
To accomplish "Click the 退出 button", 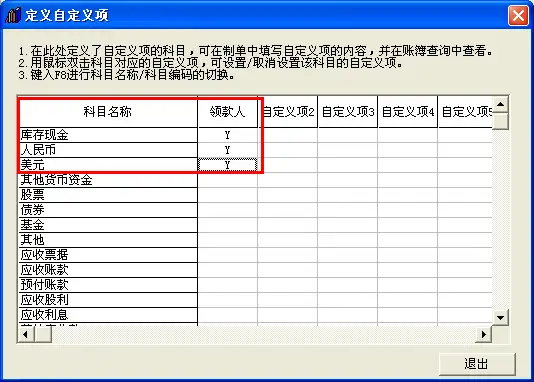I will pos(477,364).
